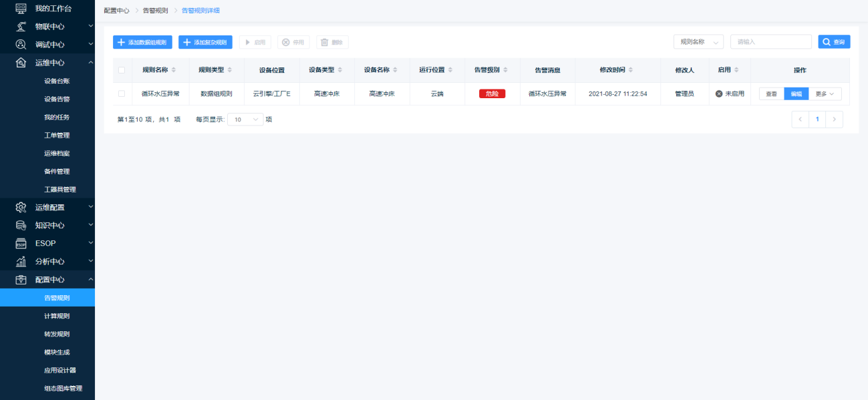Sort by 修改时间 column arrows
This screenshot has width=868, height=400.
coord(631,70)
